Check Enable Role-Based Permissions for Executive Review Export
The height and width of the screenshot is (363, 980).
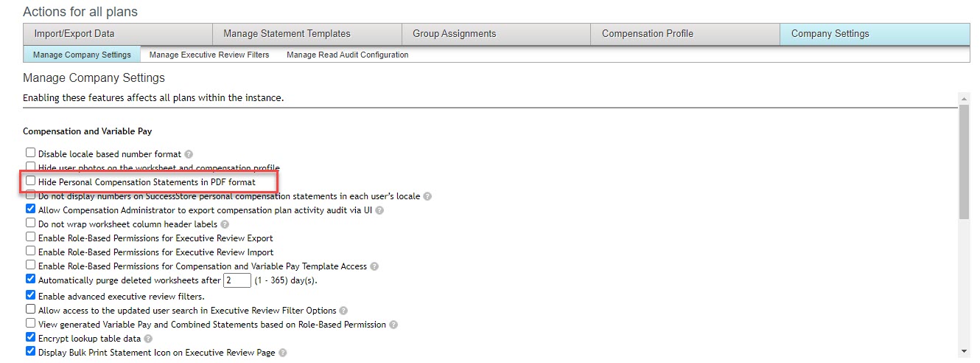[x=31, y=238]
